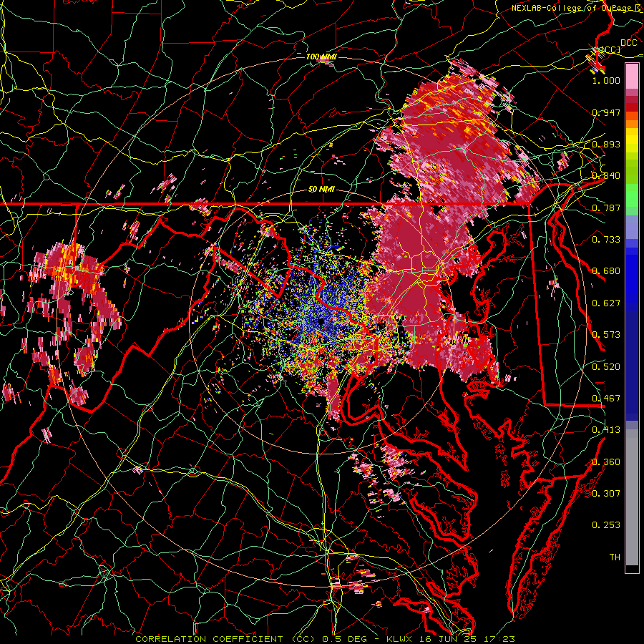Click the 16 JUN 25 date text
The height and width of the screenshot is (644, 644).
click(447, 639)
